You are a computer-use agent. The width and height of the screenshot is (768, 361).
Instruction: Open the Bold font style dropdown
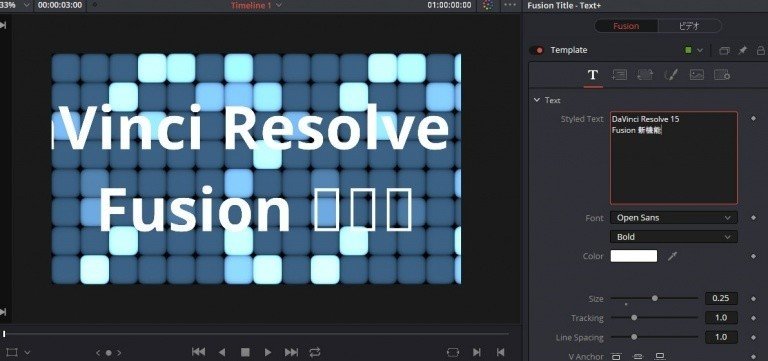tap(673, 237)
